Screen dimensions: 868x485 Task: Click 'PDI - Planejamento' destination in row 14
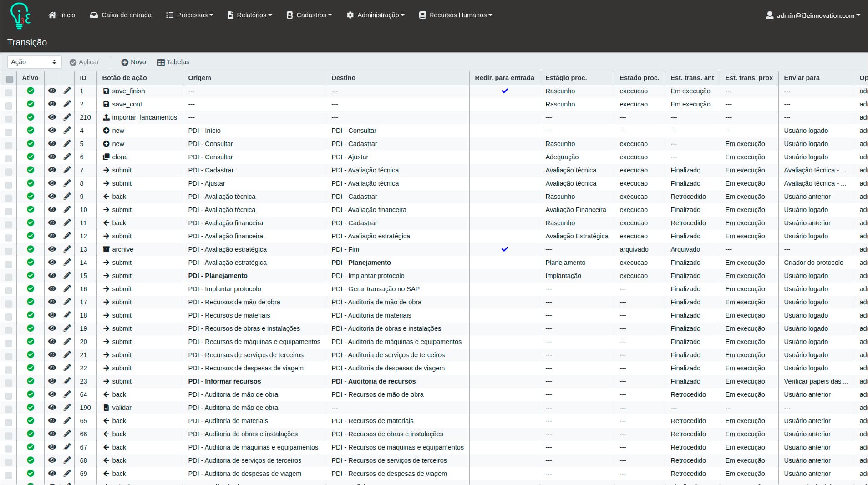click(x=361, y=263)
